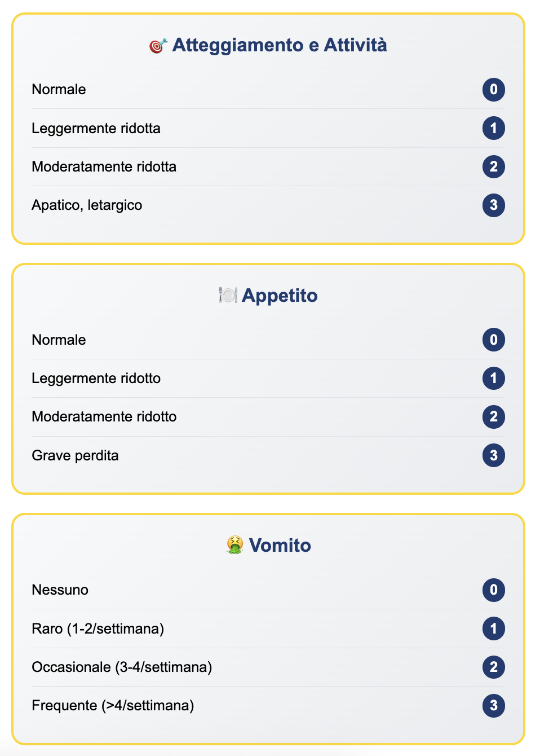Click the Vomito section heading
This screenshot has height=756, width=540.
tap(280, 546)
